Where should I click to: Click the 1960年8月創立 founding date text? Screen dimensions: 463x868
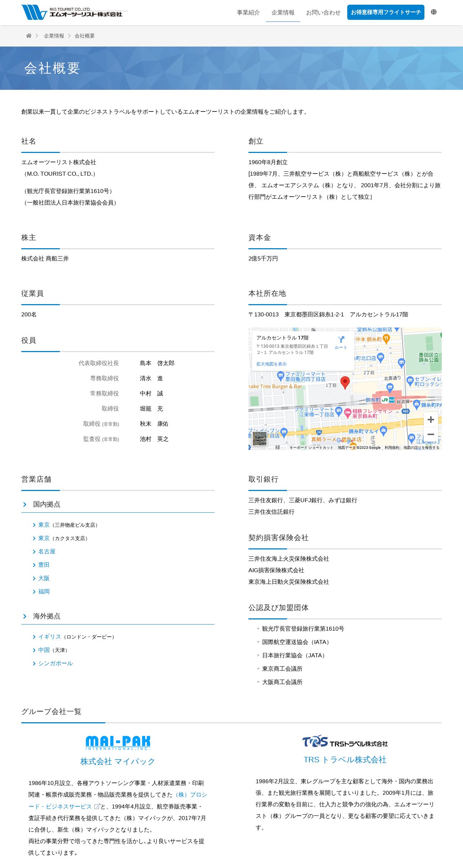268,162
